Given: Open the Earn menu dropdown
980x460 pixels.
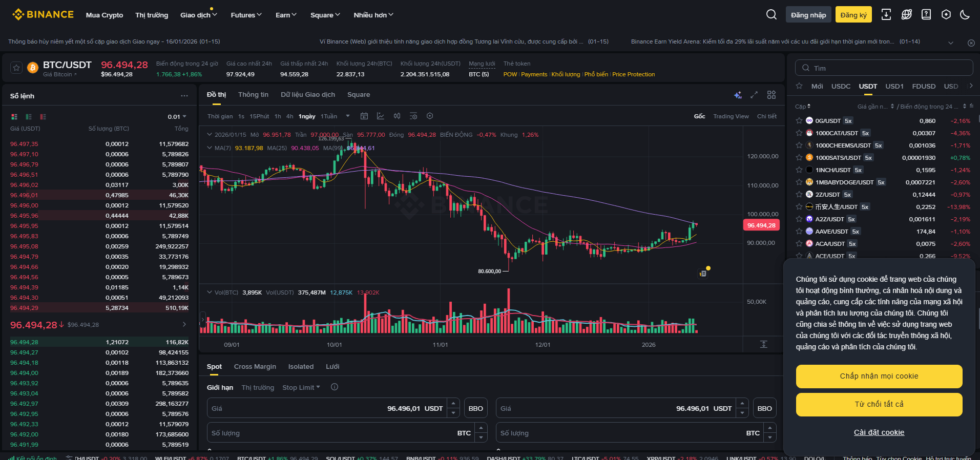Looking at the screenshot, I should 286,15.
